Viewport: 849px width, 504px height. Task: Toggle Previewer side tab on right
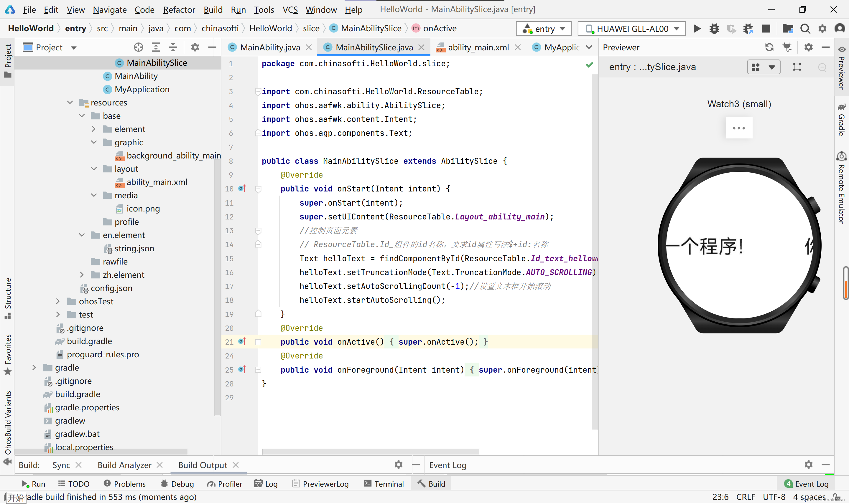pos(842,67)
